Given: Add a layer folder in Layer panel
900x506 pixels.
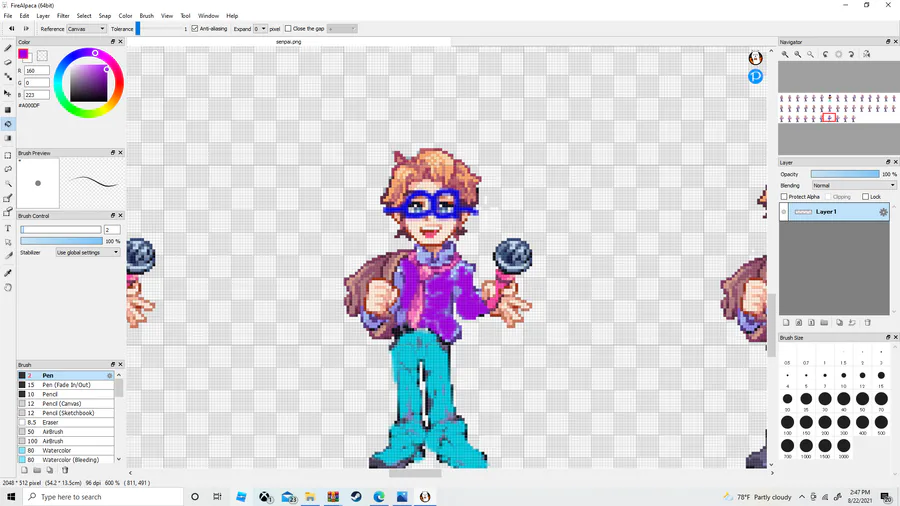Looking at the screenshot, I should click(824, 323).
